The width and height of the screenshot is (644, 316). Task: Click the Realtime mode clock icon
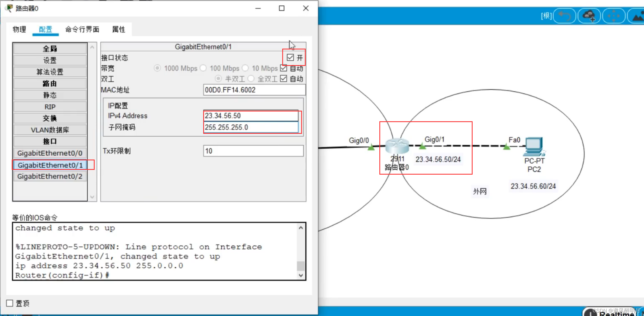click(590, 313)
